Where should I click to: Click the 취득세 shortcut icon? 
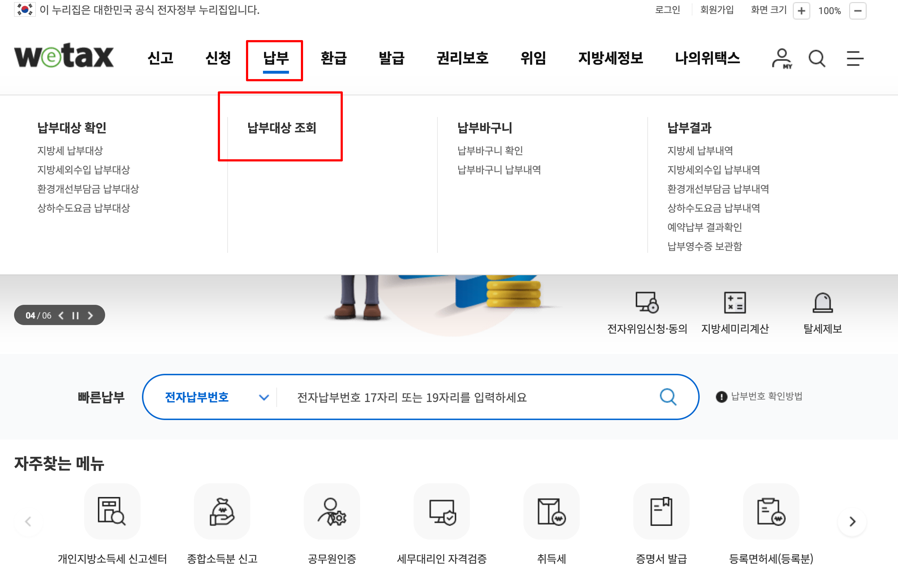point(551,511)
